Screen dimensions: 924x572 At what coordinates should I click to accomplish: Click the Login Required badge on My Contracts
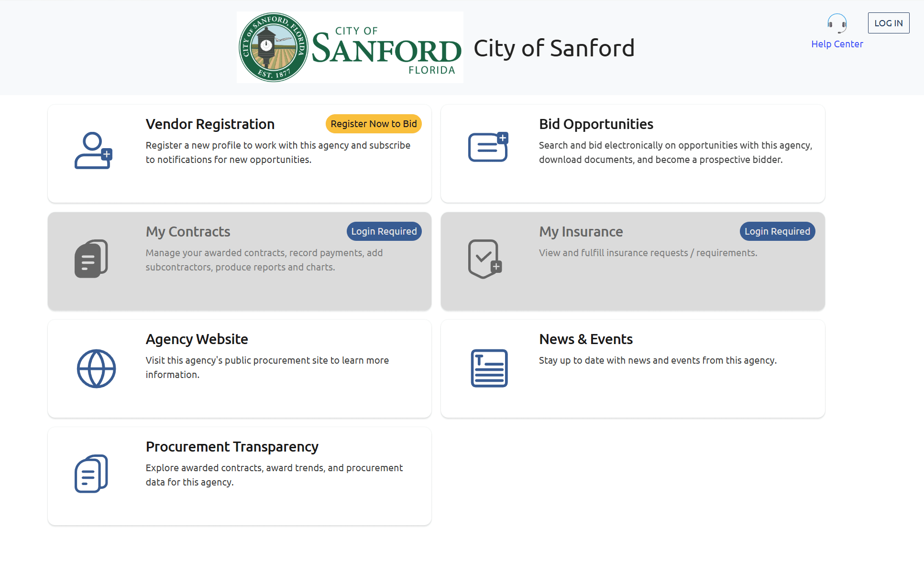click(x=384, y=231)
